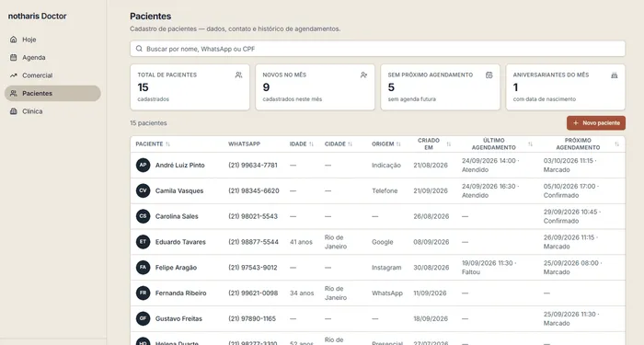Viewport: 644px width, 345px height.
Task: Sort by Origem column arrows
Action: click(x=398, y=144)
